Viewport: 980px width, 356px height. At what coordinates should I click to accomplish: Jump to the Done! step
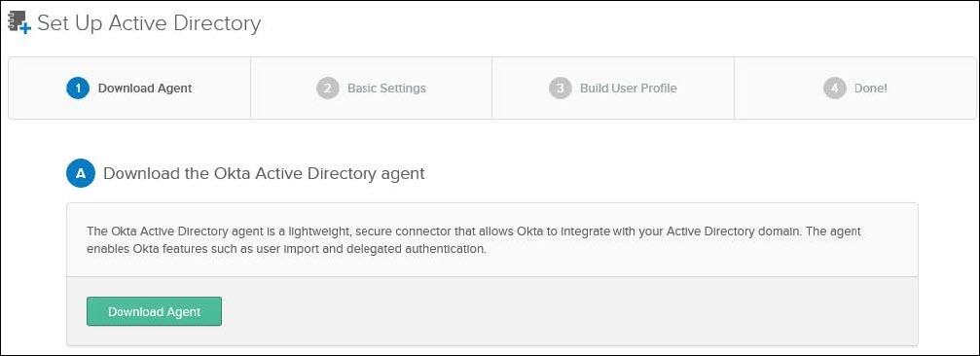click(x=855, y=89)
